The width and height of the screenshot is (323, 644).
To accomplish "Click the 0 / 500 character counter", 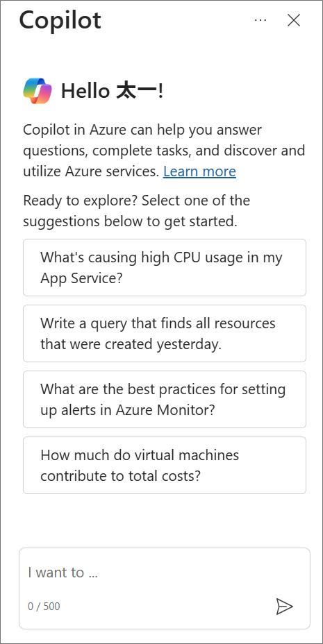I will pyautogui.click(x=44, y=607).
